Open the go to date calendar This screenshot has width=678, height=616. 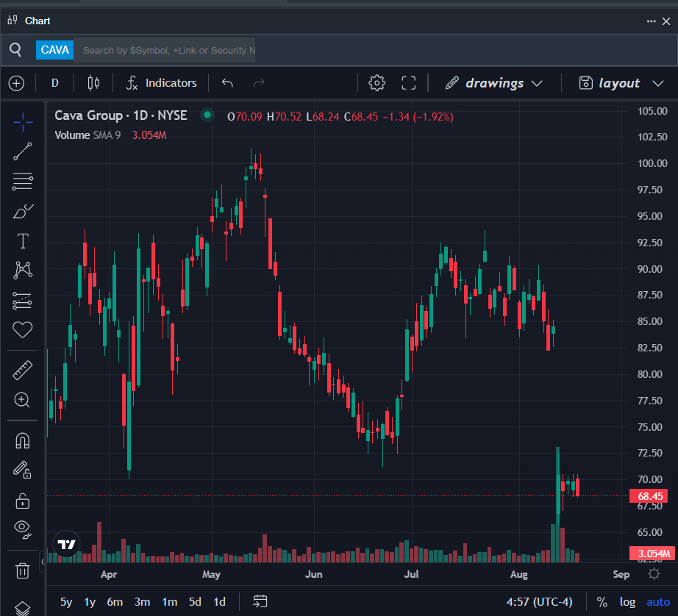[x=260, y=601]
